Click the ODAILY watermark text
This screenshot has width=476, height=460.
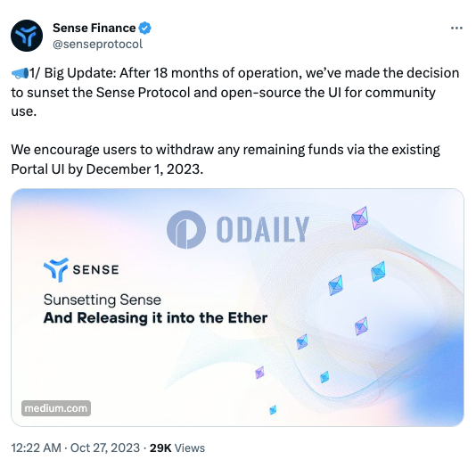pyautogui.click(x=263, y=229)
